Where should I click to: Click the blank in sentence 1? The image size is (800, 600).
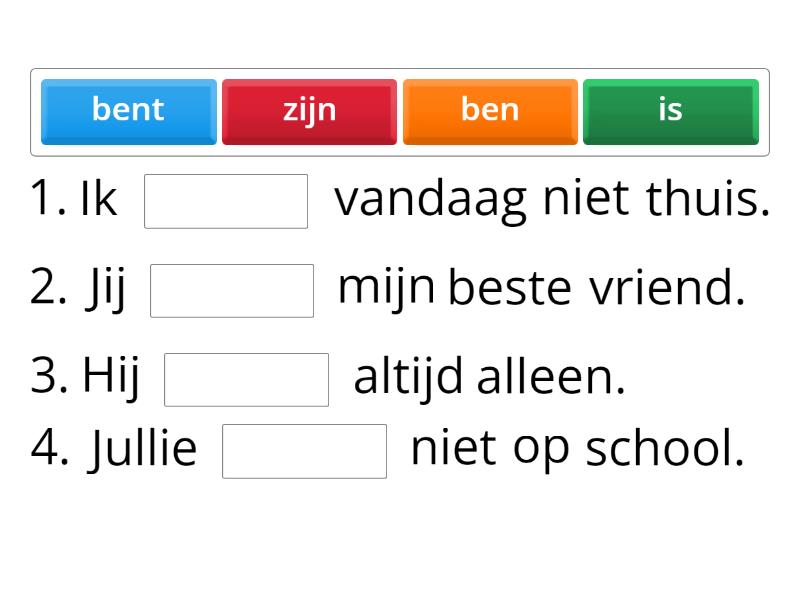pos(226,201)
